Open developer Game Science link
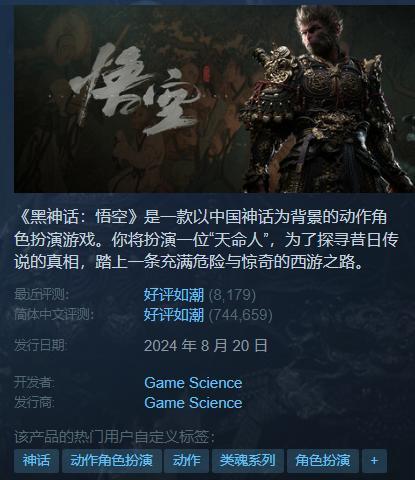Image resolution: width=415 pixels, height=480 pixels. coord(193,383)
